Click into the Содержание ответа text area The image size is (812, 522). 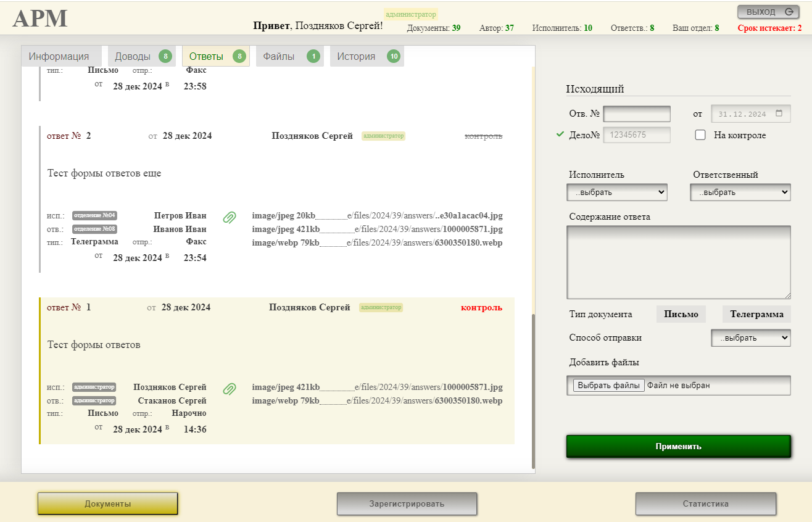tap(679, 263)
